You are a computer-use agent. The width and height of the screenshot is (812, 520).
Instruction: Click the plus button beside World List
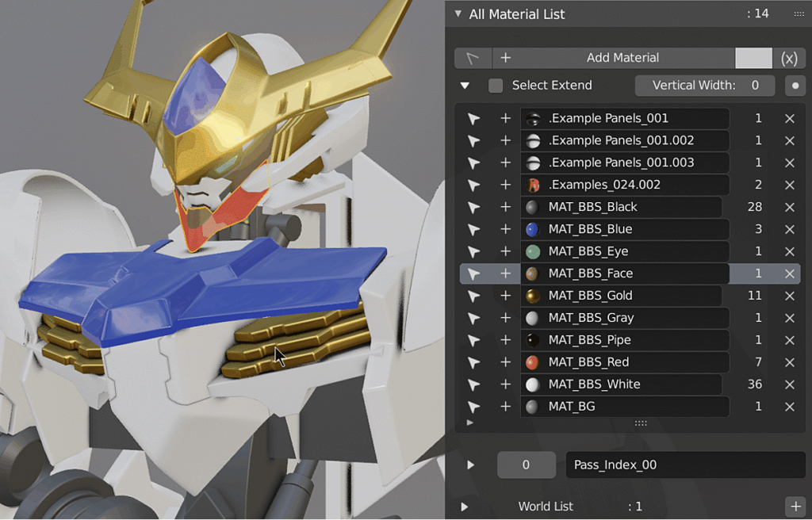pyautogui.click(x=795, y=506)
